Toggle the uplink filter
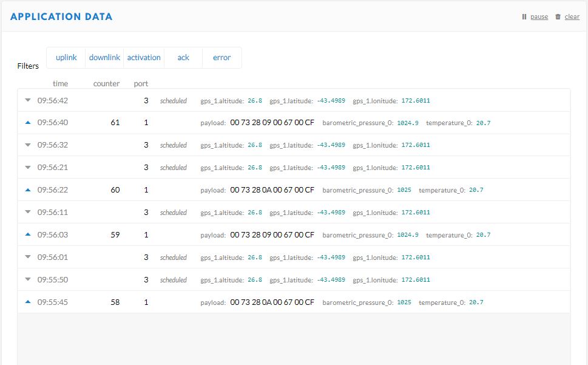Image resolution: width=588 pixels, height=365 pixels. [x=66, y=58]
